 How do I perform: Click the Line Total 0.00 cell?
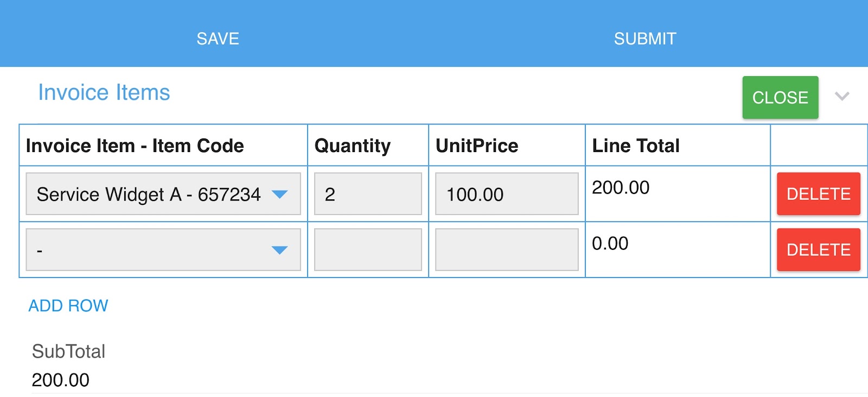click(x=610, y=244)
